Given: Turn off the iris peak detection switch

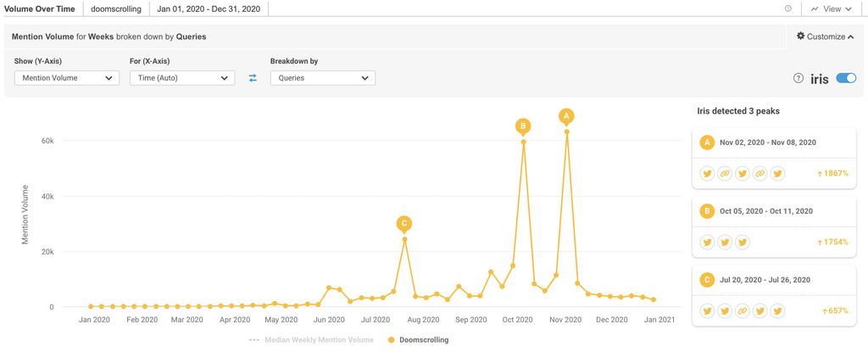Looking at the screenshot, I should (846, 78).
